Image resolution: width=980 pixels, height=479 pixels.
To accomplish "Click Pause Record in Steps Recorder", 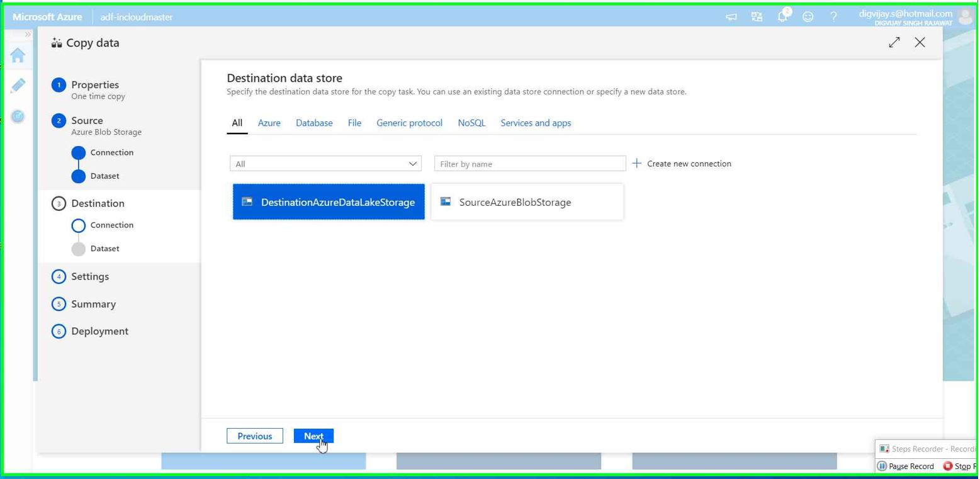I will [x=906, y=466].
